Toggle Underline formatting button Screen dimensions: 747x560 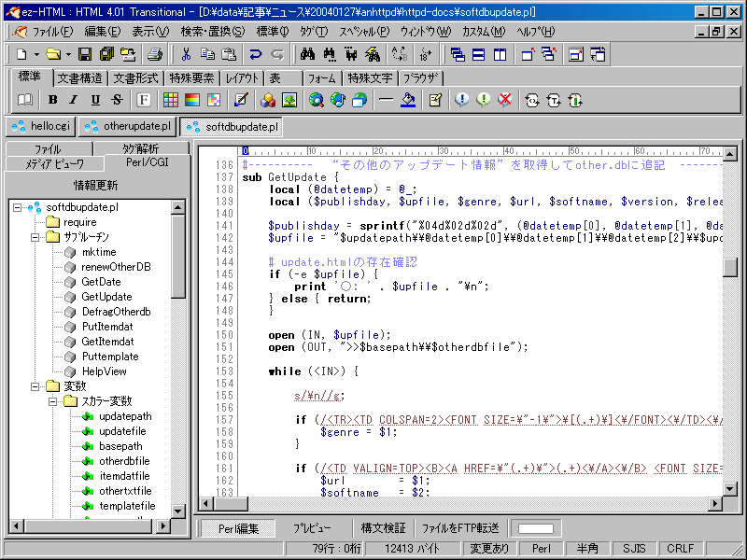(x=95, y=100)
